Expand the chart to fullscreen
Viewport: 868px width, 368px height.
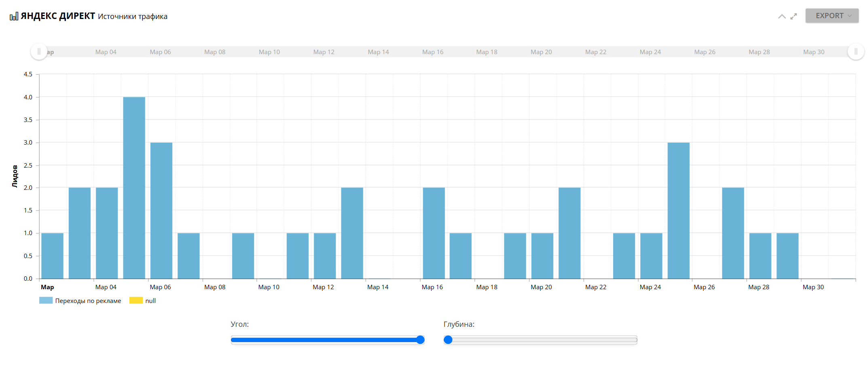[x=794, y=16]
